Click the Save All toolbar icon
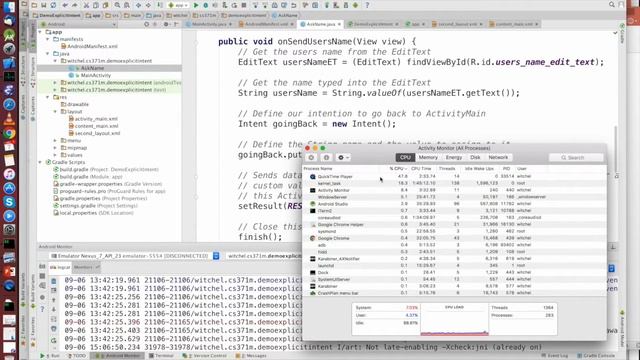The height and width of the screenshot is (360, 640). pos(44,5)
